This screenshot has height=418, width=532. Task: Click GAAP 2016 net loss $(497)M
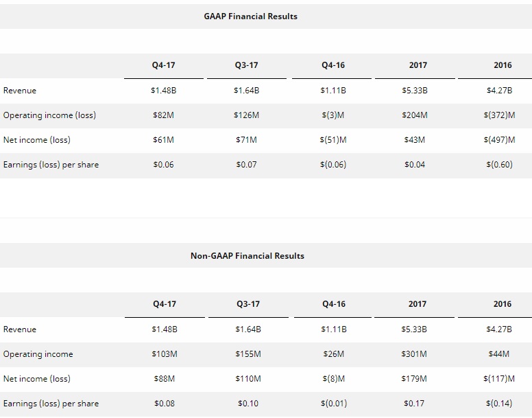[499, 140]
